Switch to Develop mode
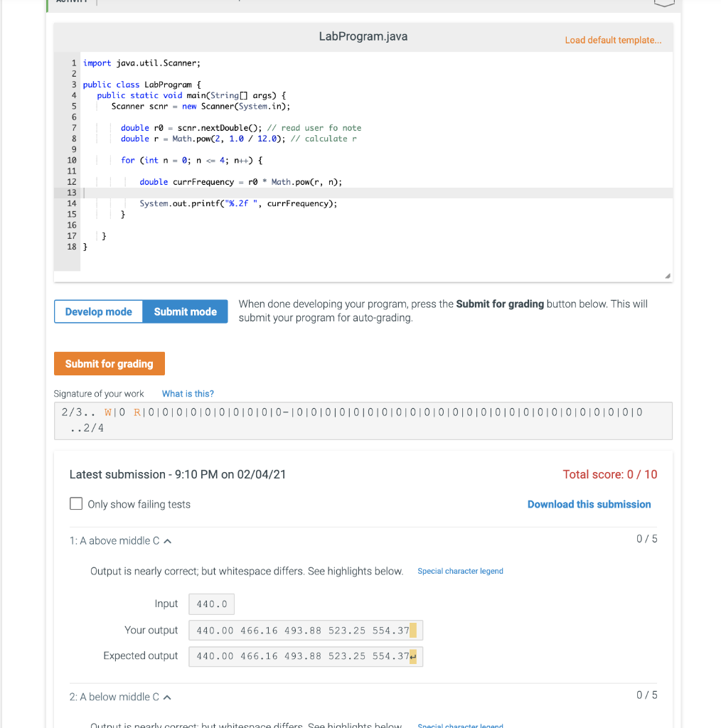721x728 pixels. click(x=98, y=311)
